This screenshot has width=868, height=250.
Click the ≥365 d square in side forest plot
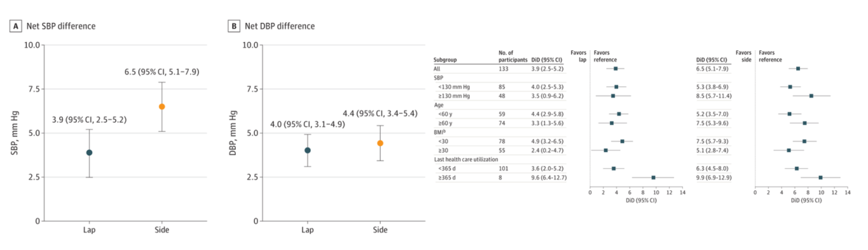820,178
